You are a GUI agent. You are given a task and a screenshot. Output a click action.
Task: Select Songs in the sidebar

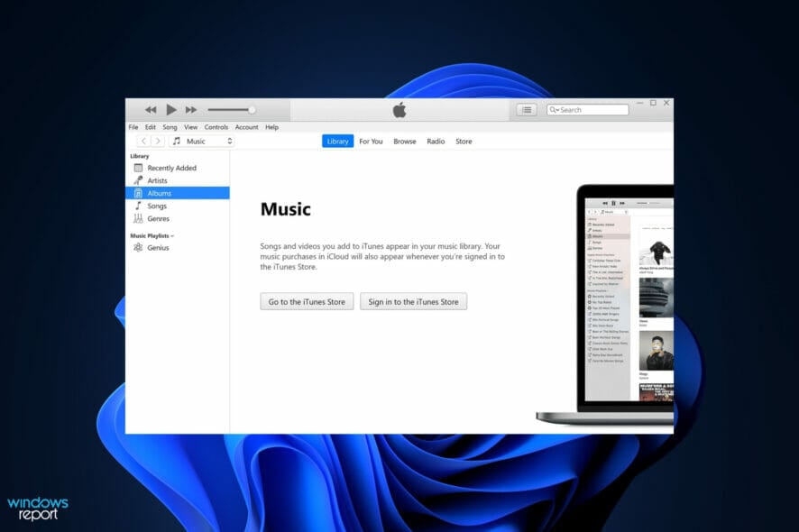click(x=178, y=206)
